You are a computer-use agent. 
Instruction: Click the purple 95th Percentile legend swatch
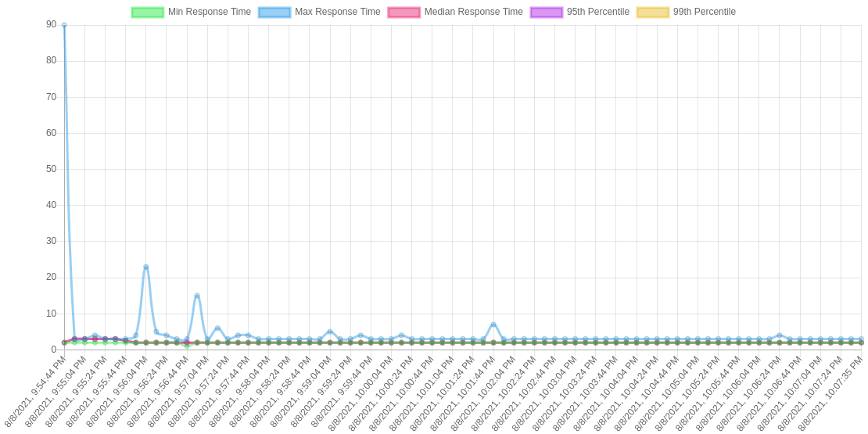coord(546,12)
